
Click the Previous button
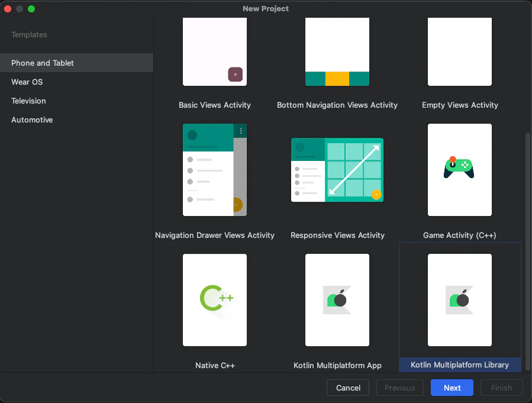tap(400, 388)
